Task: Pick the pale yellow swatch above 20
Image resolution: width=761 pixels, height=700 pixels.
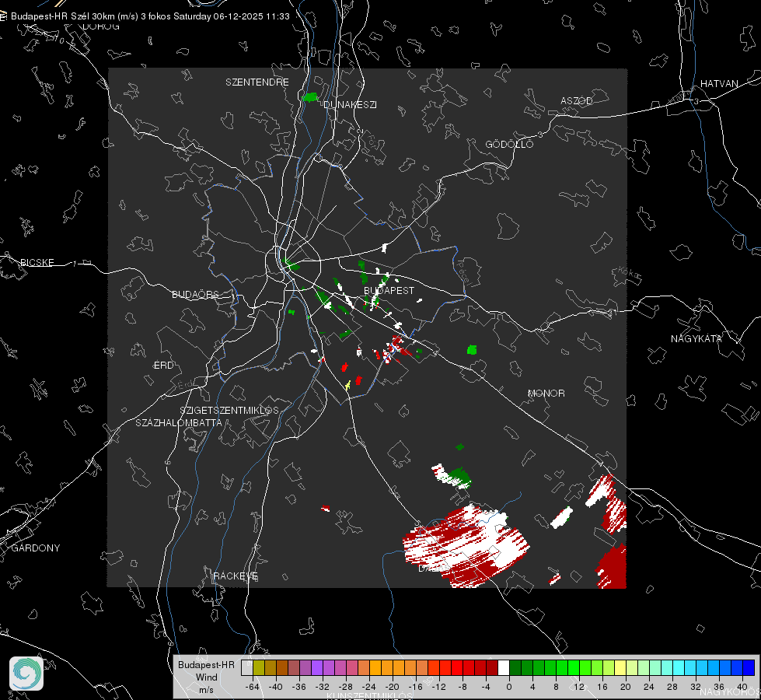Action: tap(620, 667)
